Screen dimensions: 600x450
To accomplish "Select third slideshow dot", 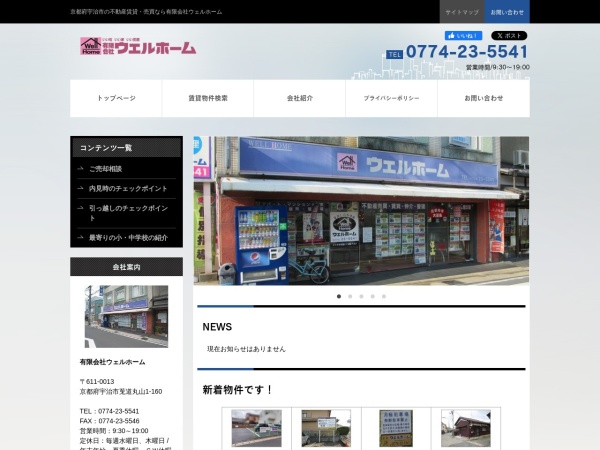I will (x=361, y=296).
